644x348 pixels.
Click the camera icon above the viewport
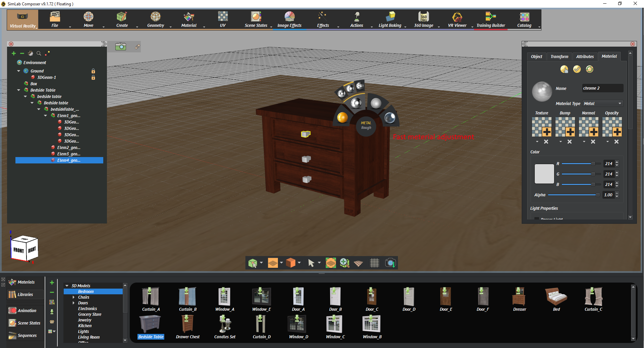click(121, 47)
